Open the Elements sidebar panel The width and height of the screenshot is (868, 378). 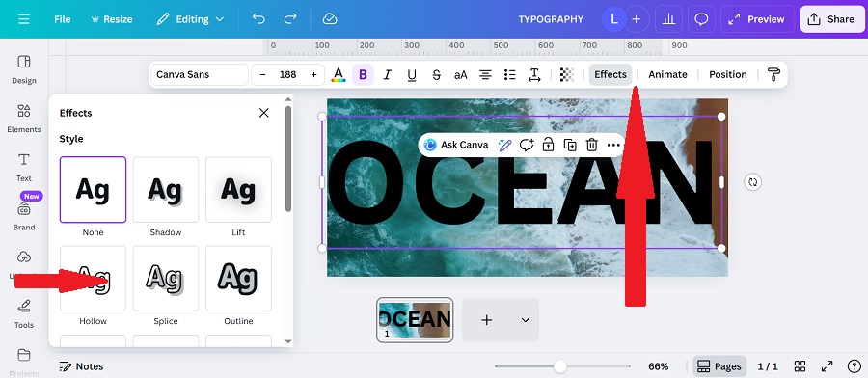[x=24, y=119]
